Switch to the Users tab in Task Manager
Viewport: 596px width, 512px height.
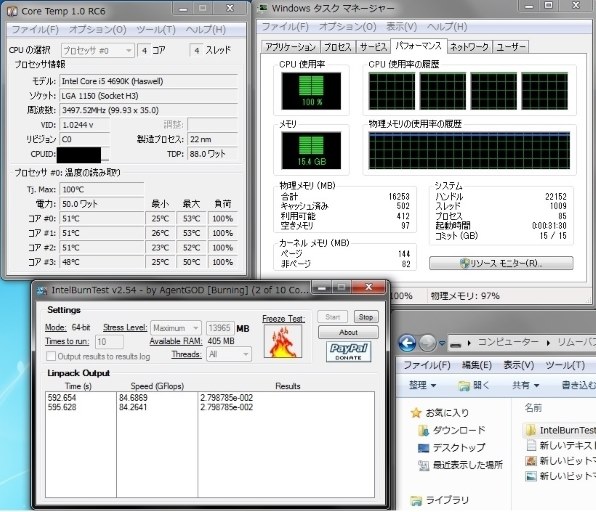pyautogui.click(x=511, y=47)
